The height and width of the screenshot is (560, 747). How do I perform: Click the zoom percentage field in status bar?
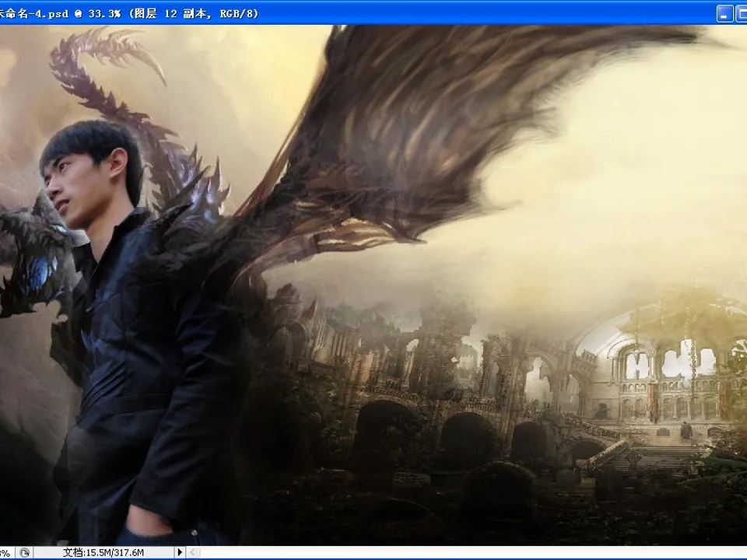[x=6, y=552]
